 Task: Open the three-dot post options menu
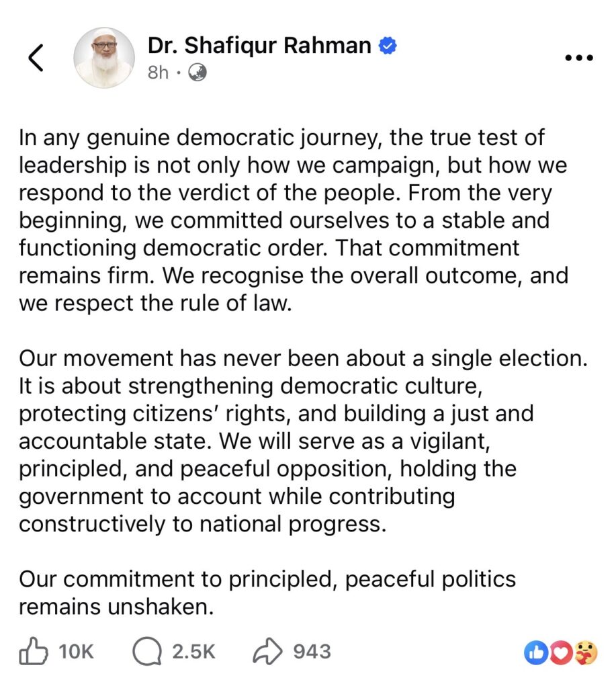(x=578, y=58)
